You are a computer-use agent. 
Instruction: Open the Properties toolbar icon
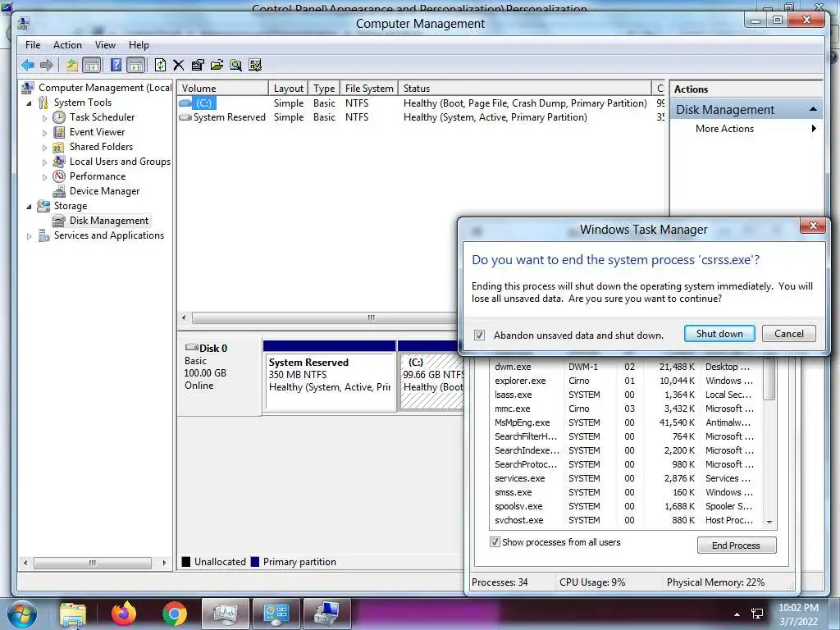point(198,66)
